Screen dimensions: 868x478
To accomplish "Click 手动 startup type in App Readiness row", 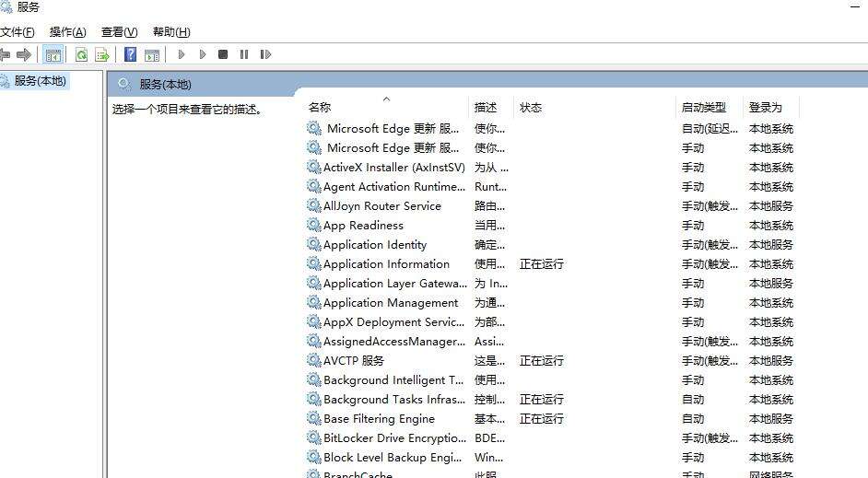I will [693, 225].
